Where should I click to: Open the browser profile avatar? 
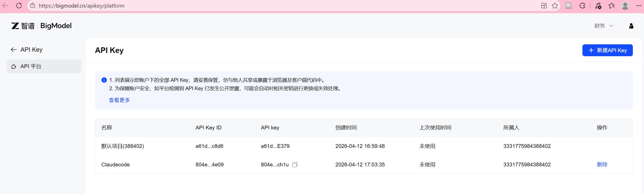[x=625, y=6]
